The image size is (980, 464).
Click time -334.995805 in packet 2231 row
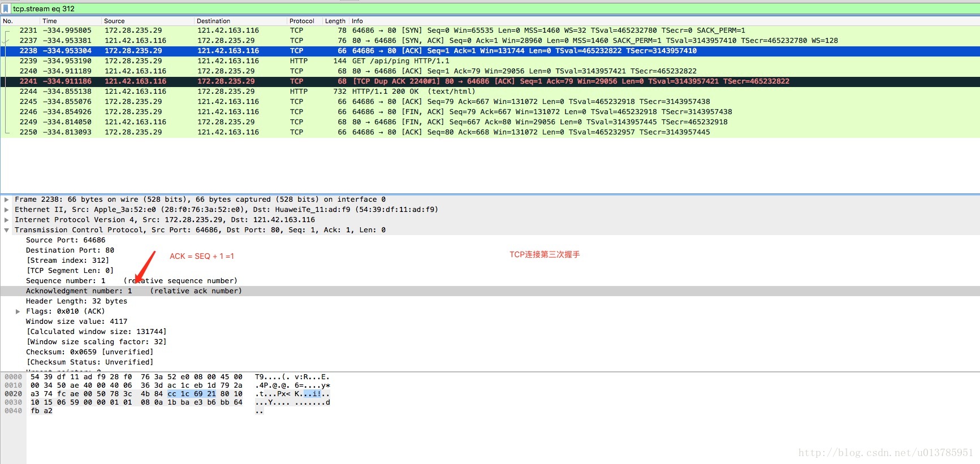67,31
